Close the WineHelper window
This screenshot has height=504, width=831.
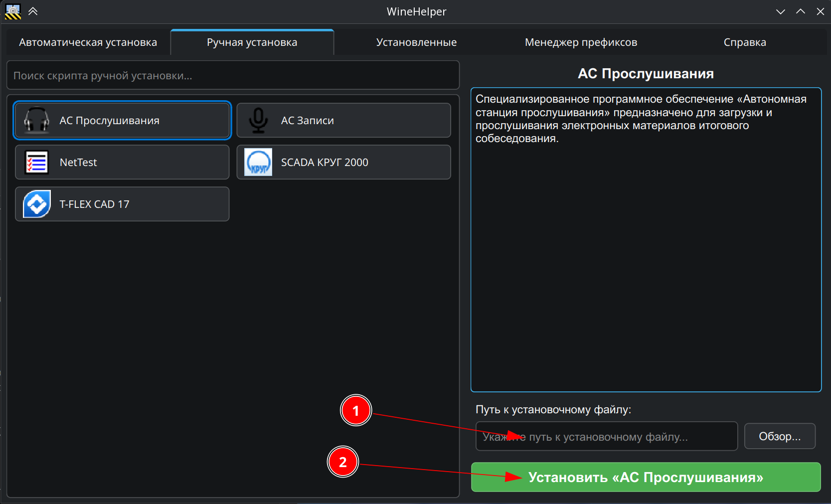(x=820, y=11)
